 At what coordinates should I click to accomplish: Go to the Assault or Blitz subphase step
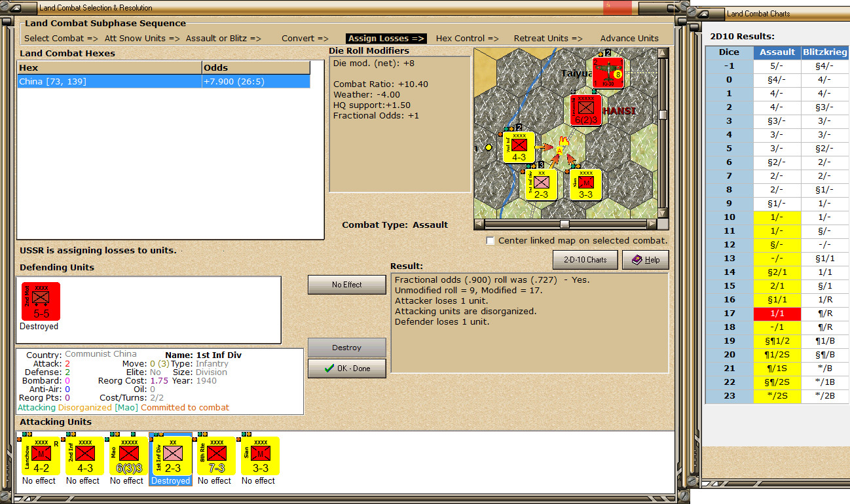coord(223,39)
